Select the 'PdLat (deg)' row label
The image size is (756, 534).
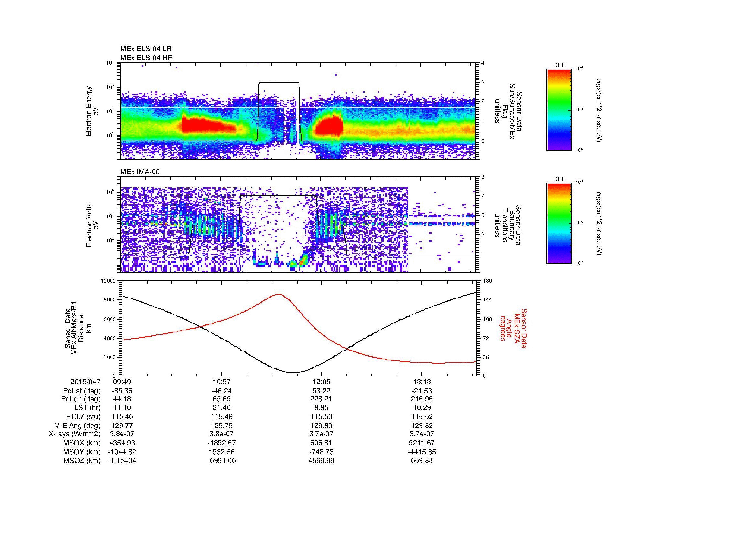pos(82,391)
